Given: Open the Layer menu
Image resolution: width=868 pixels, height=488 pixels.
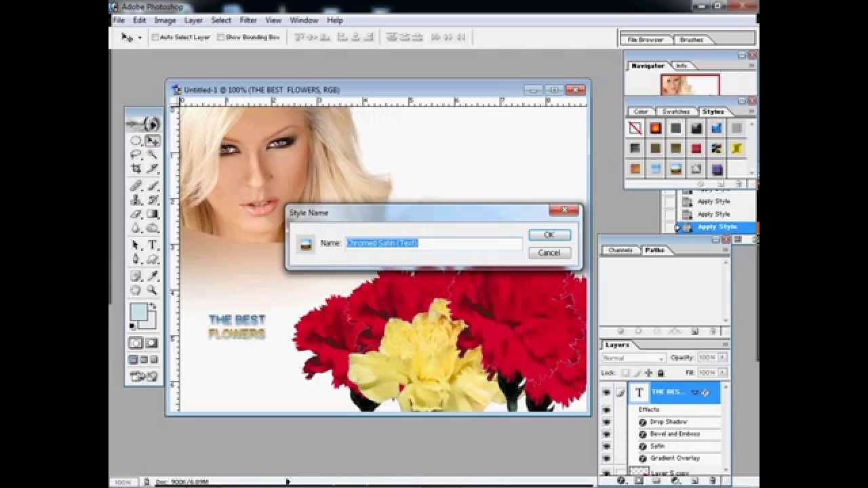Looking at the screenshot, I should 193,20.
